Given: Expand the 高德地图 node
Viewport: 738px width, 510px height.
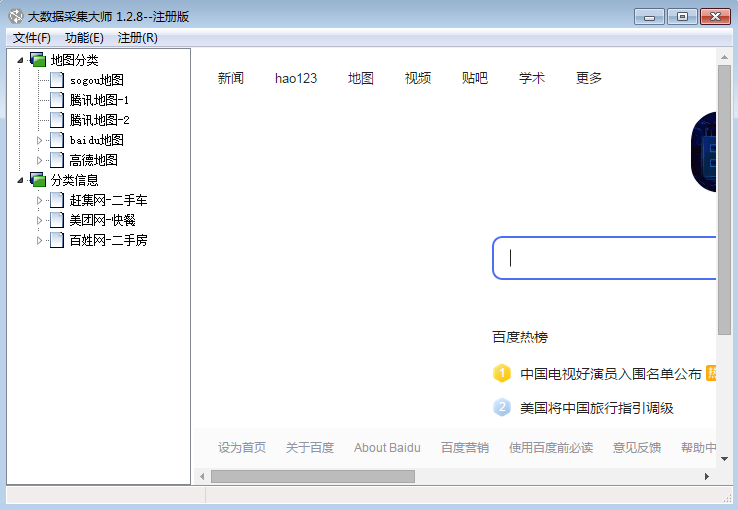Looking at the screenshot, I should 40,160.
